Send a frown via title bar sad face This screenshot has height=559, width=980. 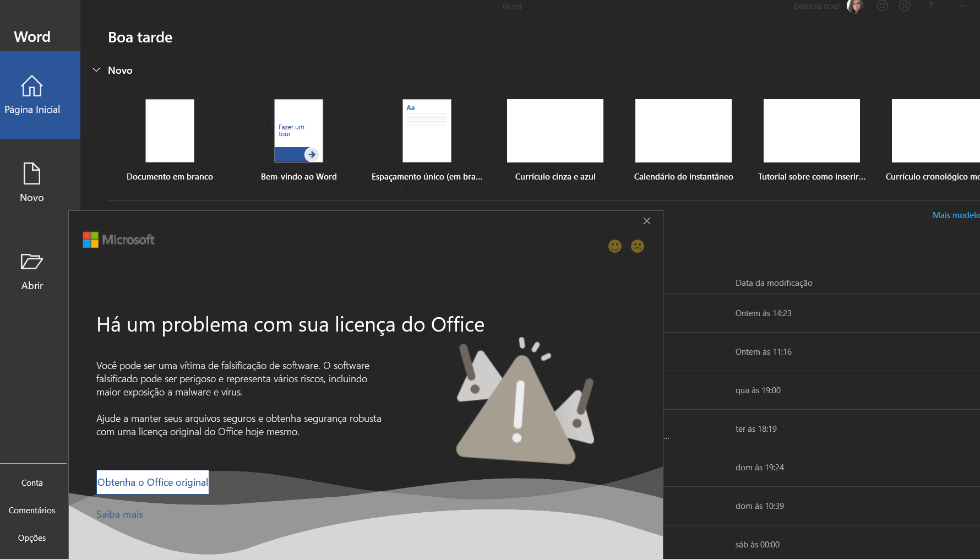(905, 6)
